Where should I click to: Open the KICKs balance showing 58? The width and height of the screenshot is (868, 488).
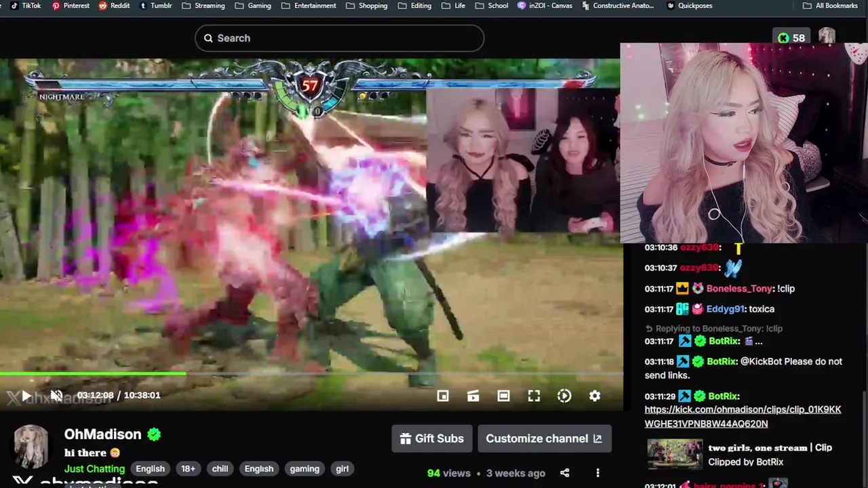(791, 38)
